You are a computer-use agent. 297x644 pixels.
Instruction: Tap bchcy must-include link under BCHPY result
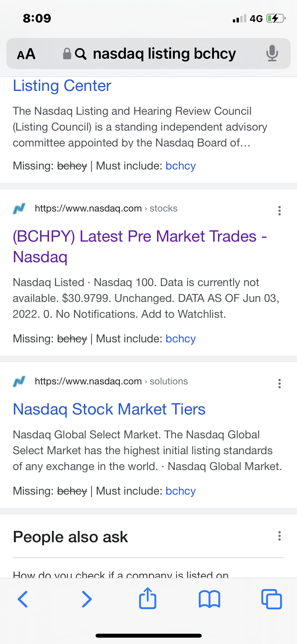click(181, 339)
